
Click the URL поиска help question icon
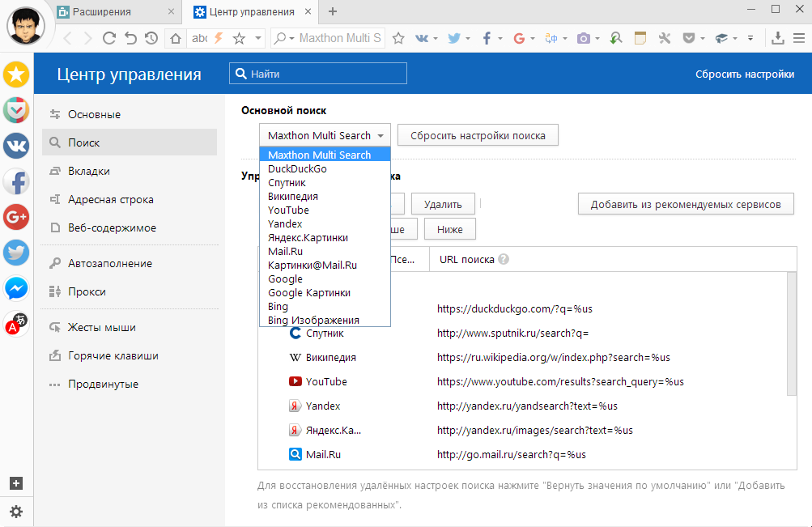tap(504, 259)
